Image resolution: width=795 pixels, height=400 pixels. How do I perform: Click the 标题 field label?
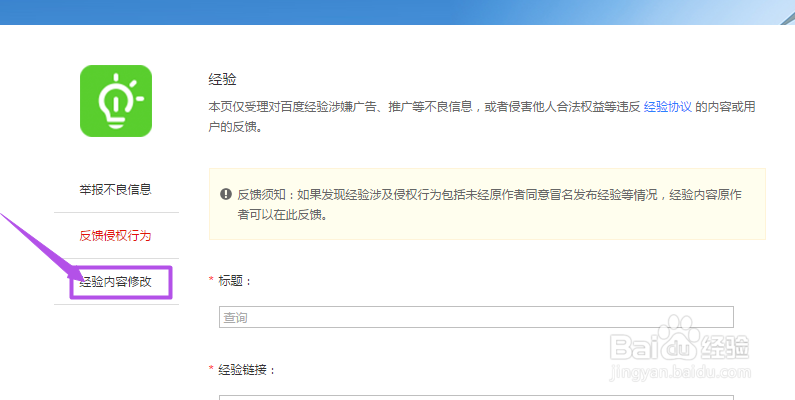click(x=235, y=281)
